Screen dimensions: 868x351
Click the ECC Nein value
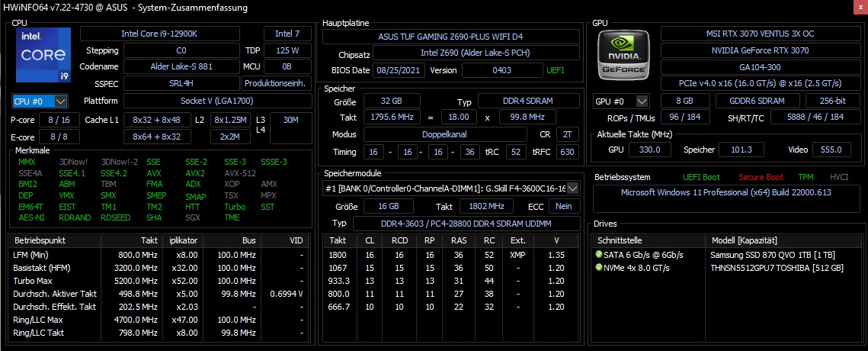(564, 206)
